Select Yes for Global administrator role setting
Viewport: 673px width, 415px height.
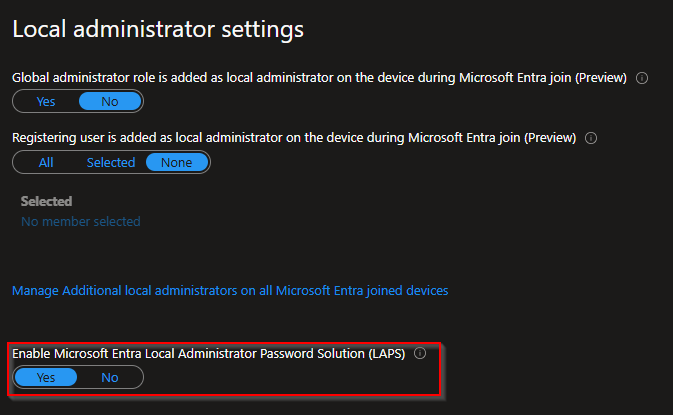(46, 101)
